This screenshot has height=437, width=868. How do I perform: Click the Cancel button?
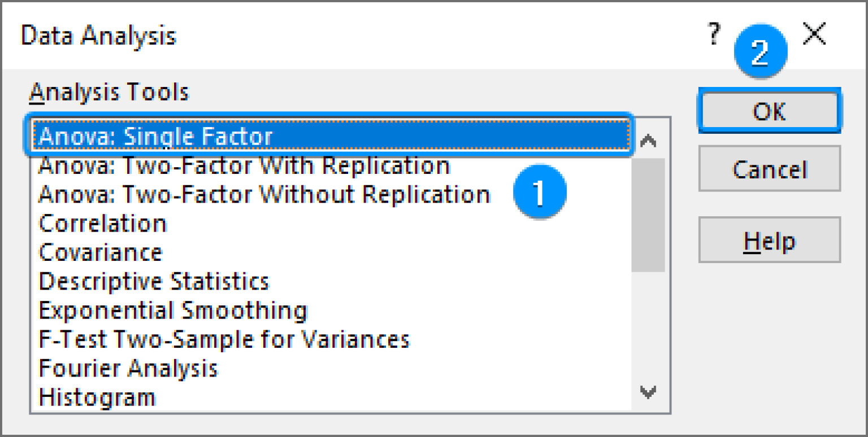click(770, 169)
